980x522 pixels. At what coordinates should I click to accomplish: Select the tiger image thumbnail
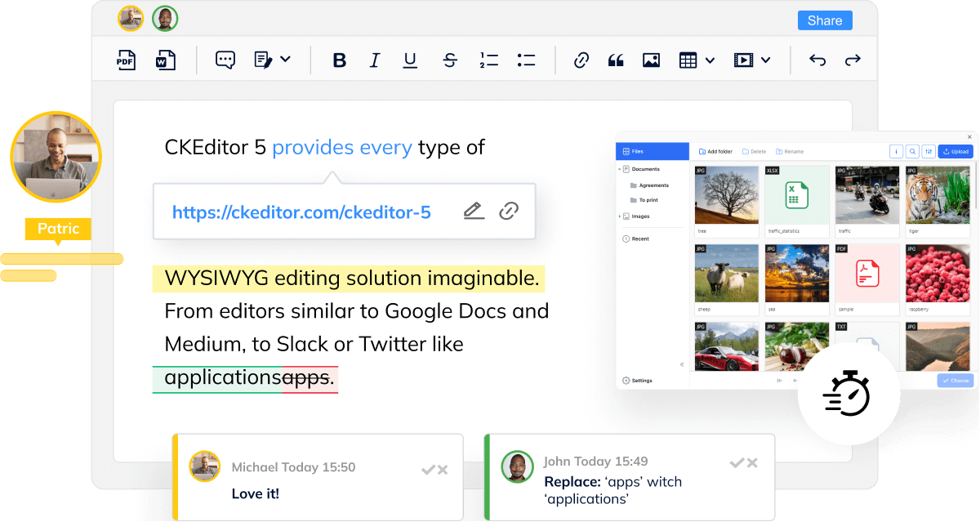[937, 196]
